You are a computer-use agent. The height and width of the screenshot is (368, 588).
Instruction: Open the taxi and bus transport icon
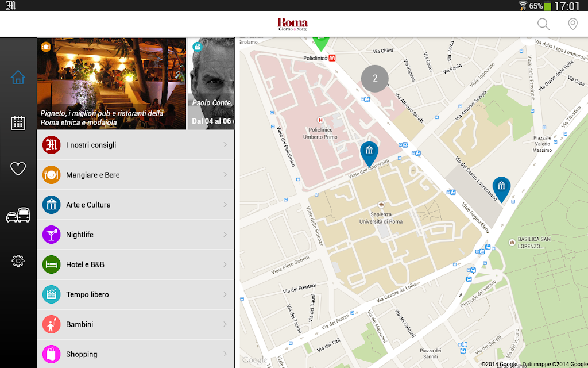18,215
